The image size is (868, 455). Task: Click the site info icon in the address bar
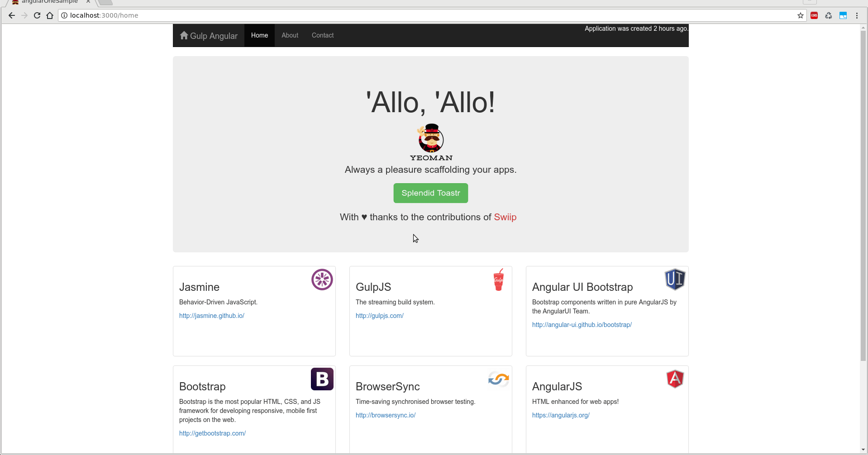pos(64,15)
